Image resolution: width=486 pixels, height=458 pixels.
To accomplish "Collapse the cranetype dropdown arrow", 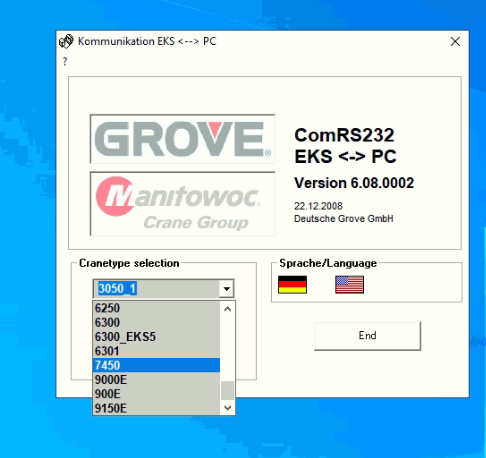I will 226,289.
